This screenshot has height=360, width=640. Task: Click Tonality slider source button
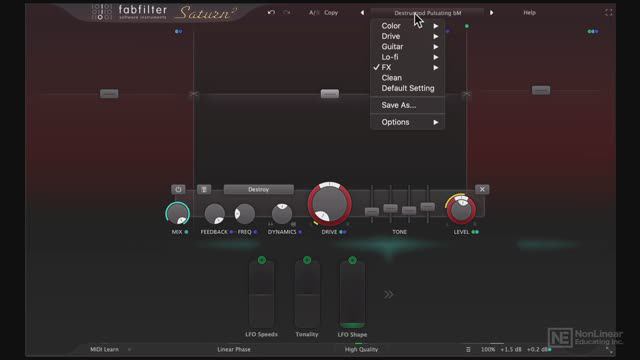(x=307, y=260)
